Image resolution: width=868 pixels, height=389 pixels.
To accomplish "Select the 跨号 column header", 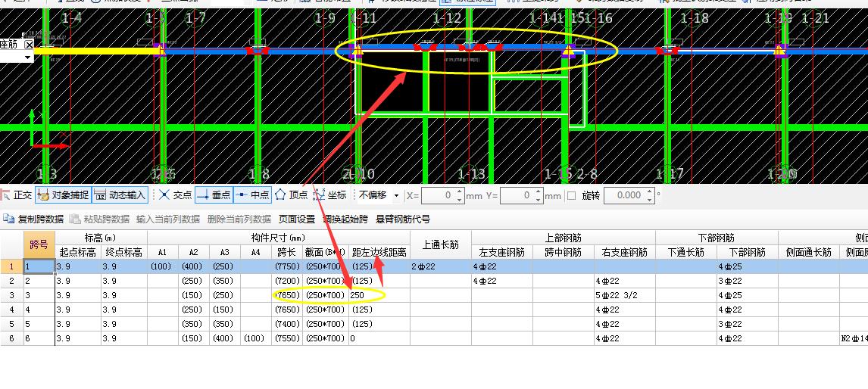I will click(39, 244).
